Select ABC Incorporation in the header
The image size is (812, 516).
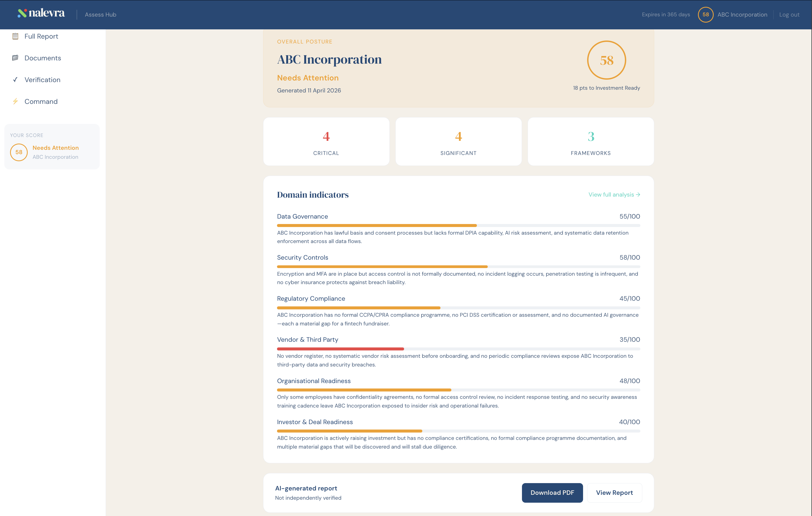(x=742, y=14)
